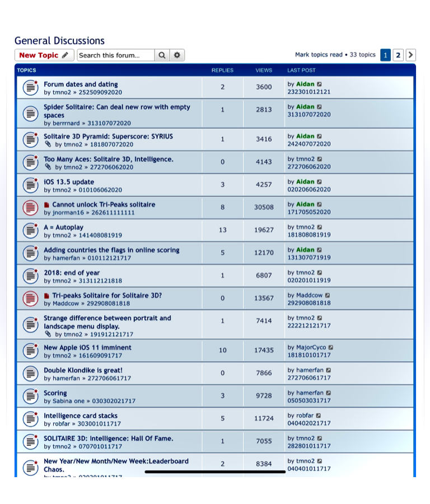
Task: View latest post icon in 2018: end of year row
Action: tap(320, 273)
